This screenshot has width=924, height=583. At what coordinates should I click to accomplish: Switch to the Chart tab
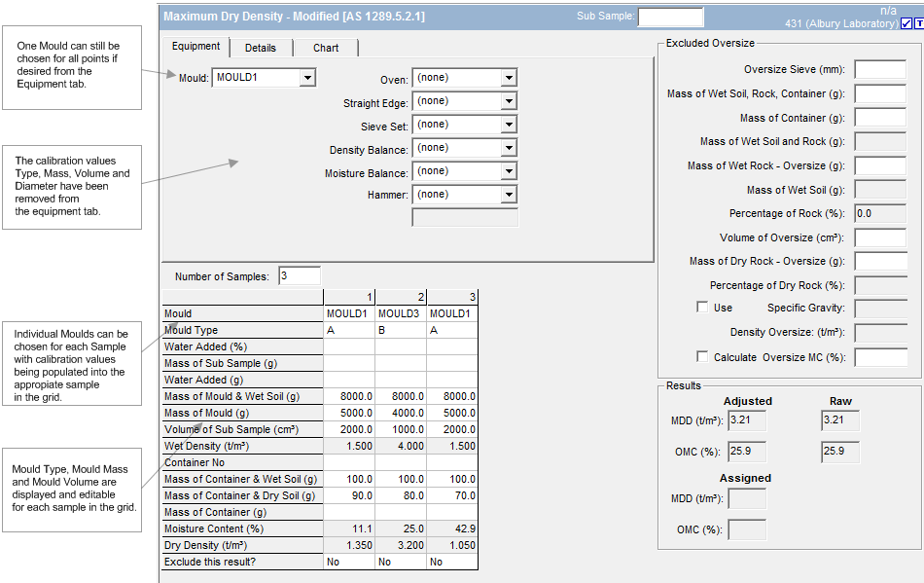click(x=326, y=48)
